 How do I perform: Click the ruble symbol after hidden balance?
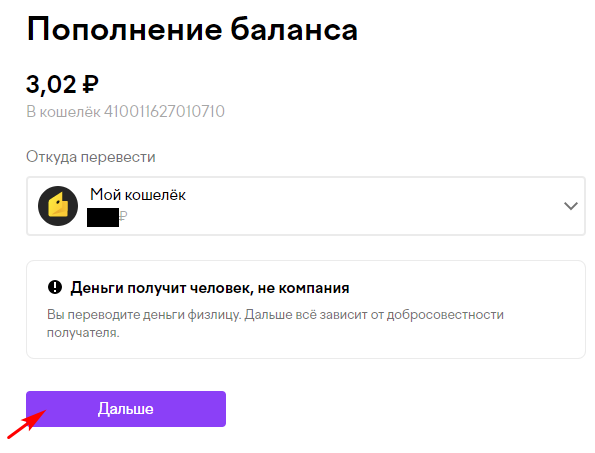123,217
